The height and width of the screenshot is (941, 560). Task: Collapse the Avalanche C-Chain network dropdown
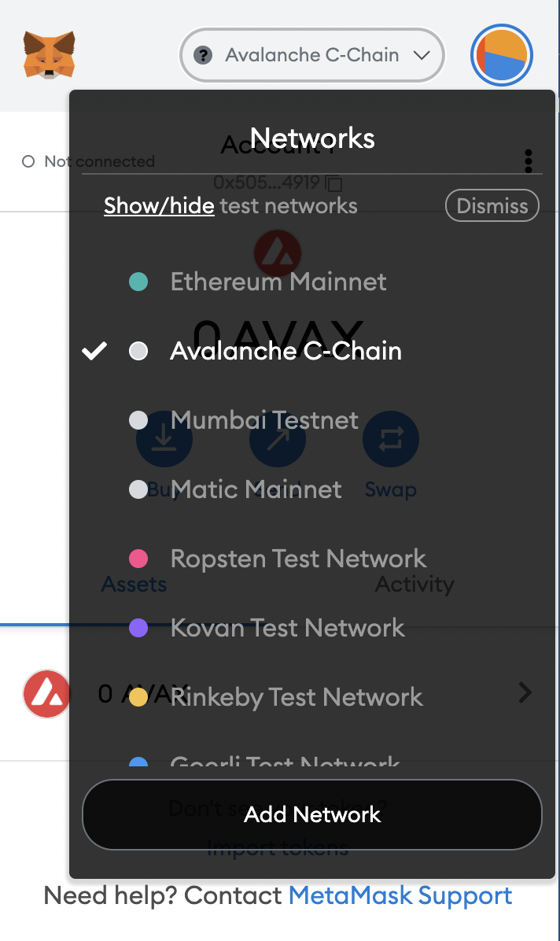(422, 55)
